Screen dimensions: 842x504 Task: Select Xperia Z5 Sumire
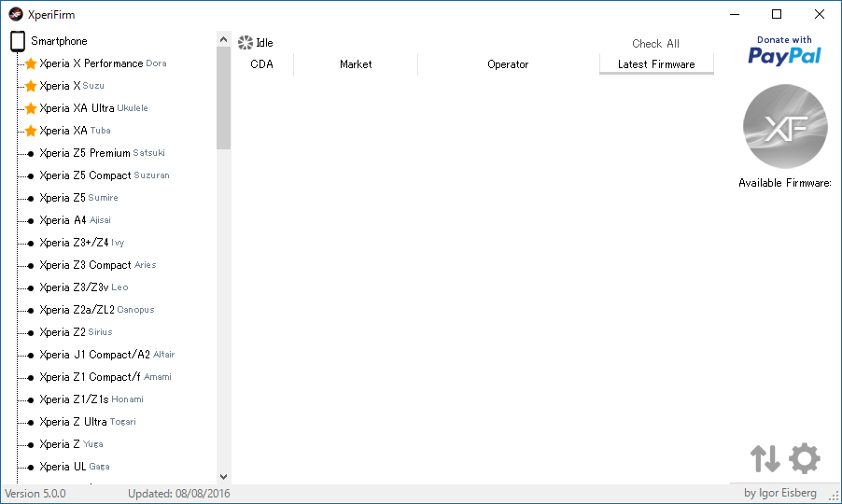78,198
